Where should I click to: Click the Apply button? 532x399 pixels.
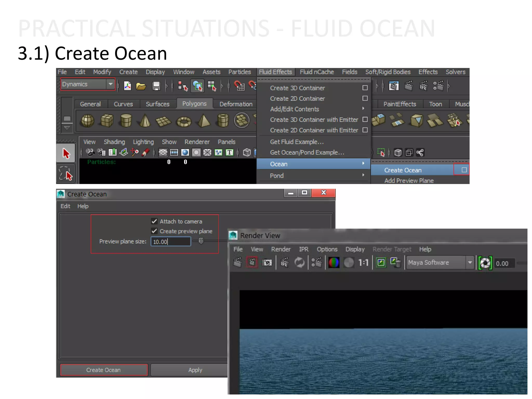click(x=189, y=370)
